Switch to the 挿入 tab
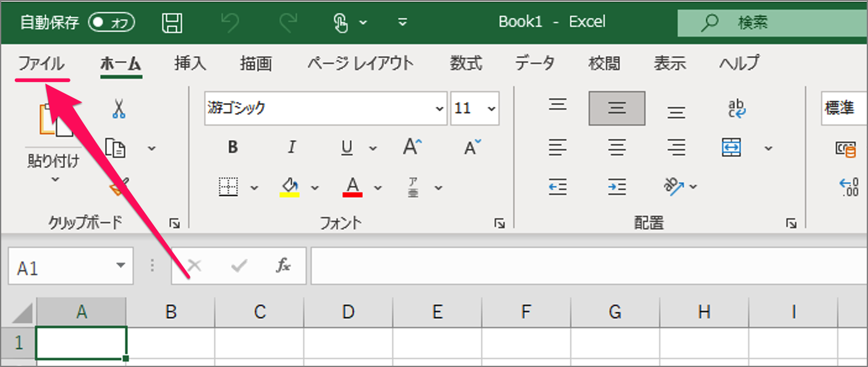This screenshot has width=868, height=367. click(190, 63)
